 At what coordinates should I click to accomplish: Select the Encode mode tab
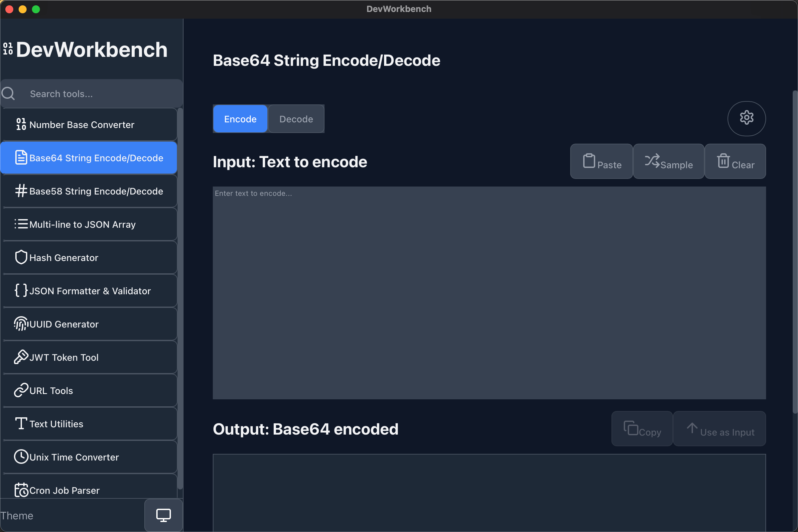(240, 119)
